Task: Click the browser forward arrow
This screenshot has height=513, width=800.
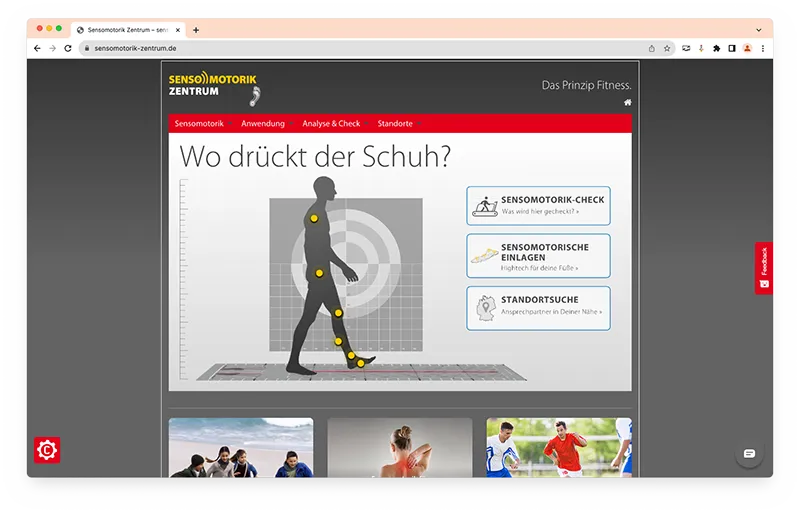Action: pos(53,48)
